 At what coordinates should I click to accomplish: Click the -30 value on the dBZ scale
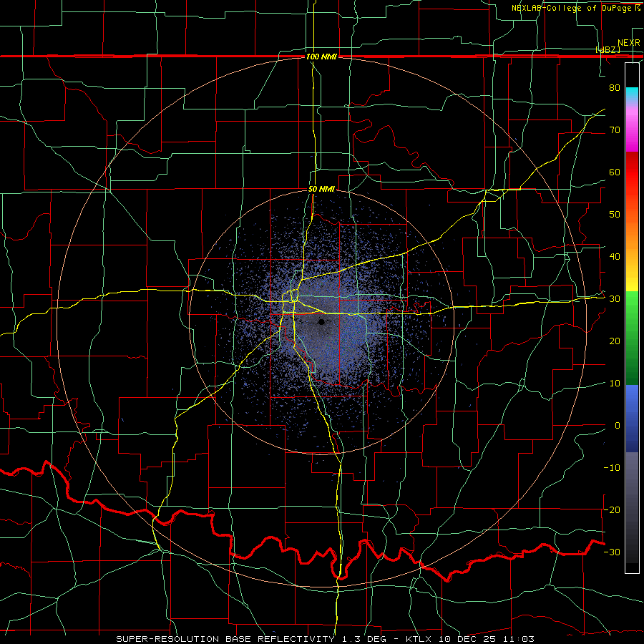(x=612, y=552)
